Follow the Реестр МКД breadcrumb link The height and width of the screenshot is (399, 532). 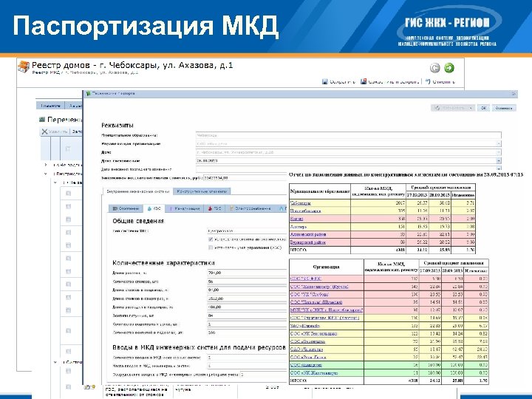(x=46, y=72)
